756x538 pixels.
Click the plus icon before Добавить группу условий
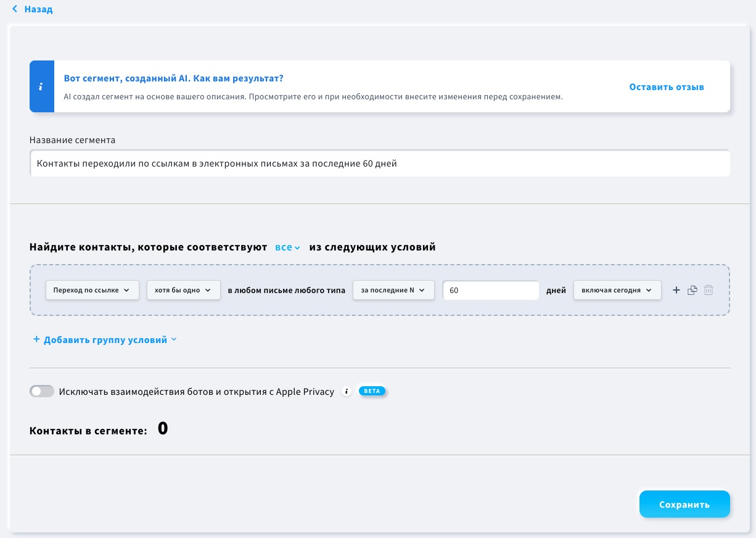click(36, 339)
